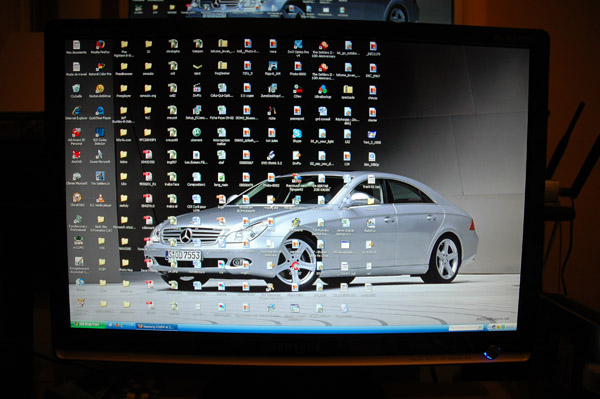The height and width of the screenshot is (399, 600).
Task: Open the DivFix radio-style icon
Action: tap(197, 89)
